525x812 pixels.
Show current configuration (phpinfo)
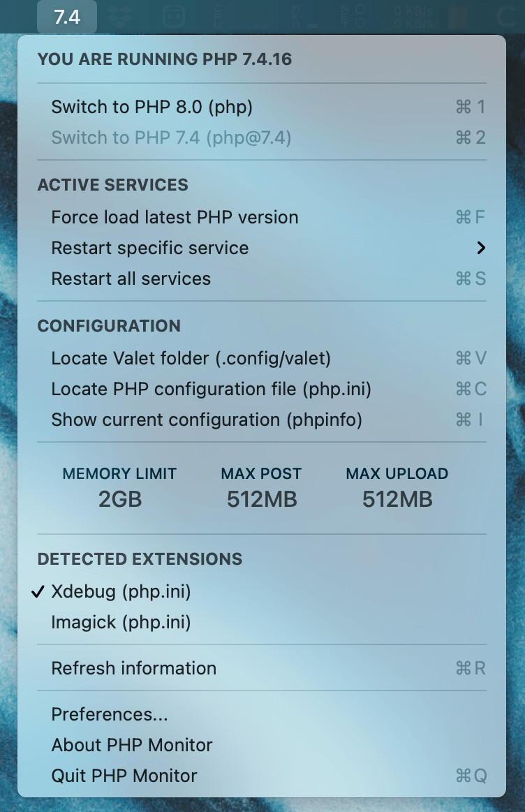point(262,420)
